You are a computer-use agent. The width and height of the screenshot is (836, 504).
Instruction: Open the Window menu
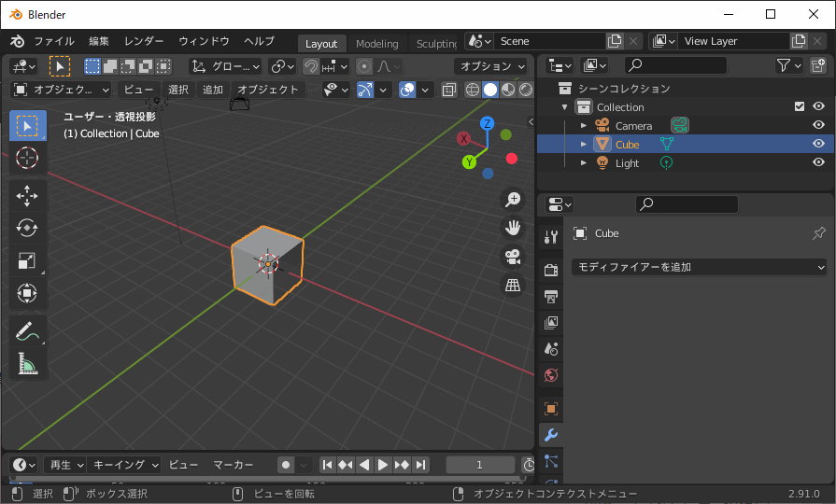[x=204, y=41]
